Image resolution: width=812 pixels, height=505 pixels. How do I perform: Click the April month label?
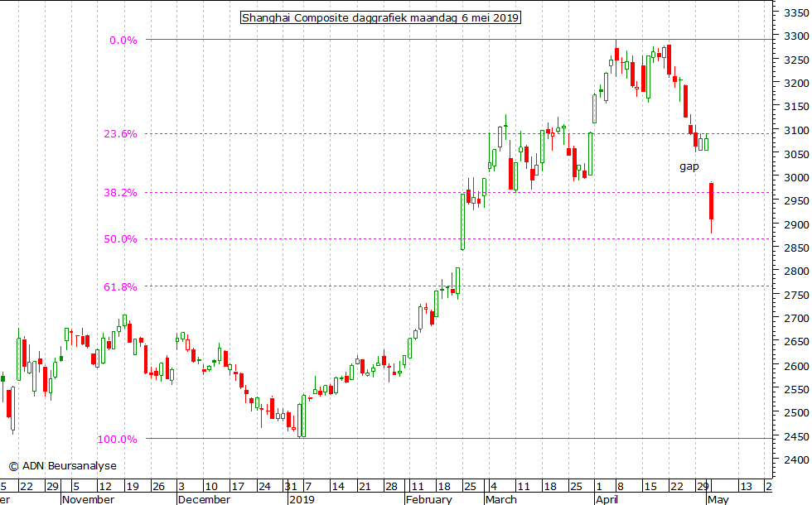(607, 499)
